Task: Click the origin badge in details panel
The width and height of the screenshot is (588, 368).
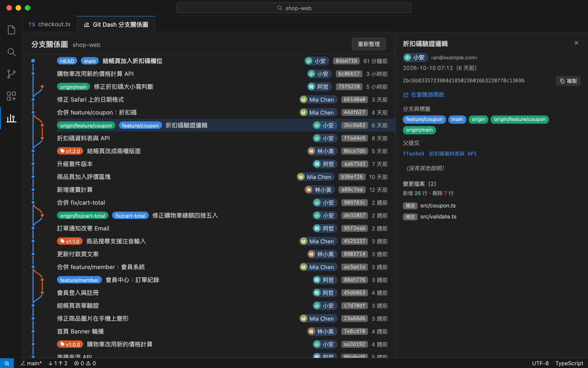Action: click(478, 120)
